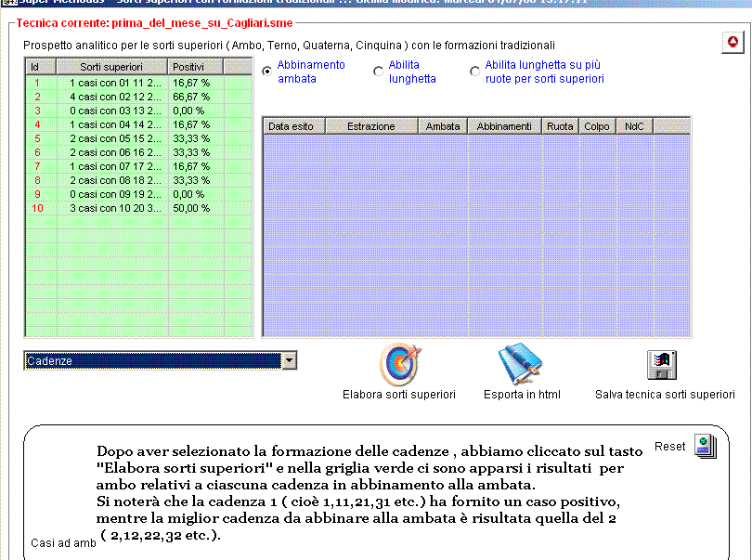This screenshot has width=752, height=560.
Task: Click the 33,33 % cell in row 8
Action: [x=196, y=180]
